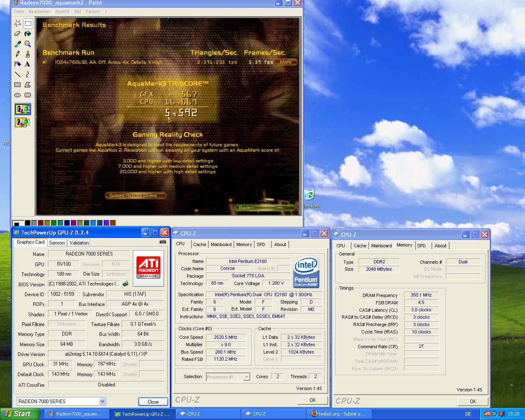Open the Ansicht menu in Paint
Screen dimensions: 525x420
click(x=62, y=11)
